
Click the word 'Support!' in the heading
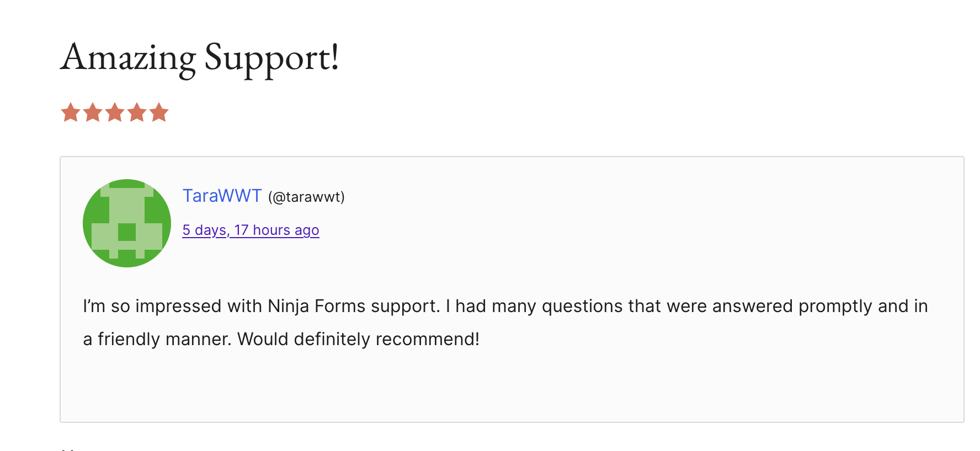(271, 57)
